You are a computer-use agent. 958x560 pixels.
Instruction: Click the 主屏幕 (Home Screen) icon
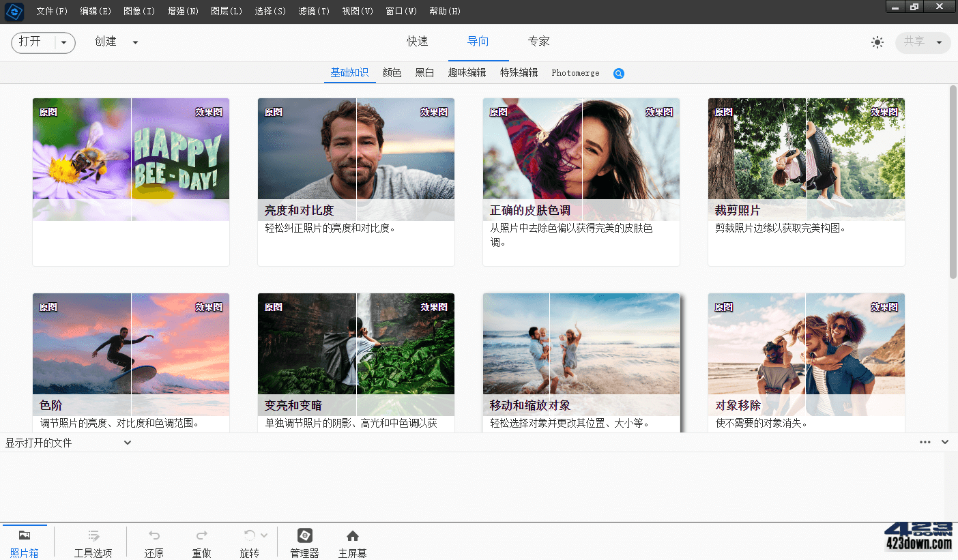point(352,535)
